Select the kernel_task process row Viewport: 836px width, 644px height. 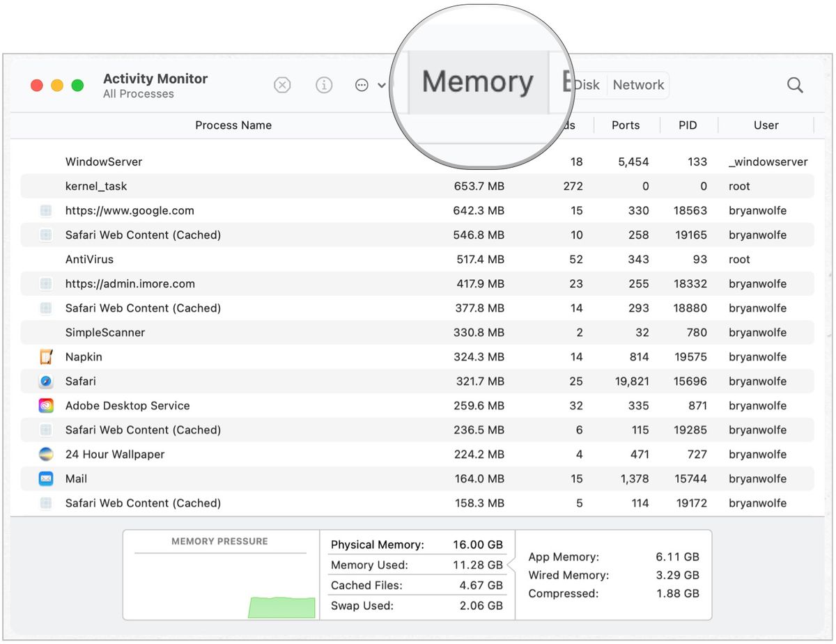(279, 186)
